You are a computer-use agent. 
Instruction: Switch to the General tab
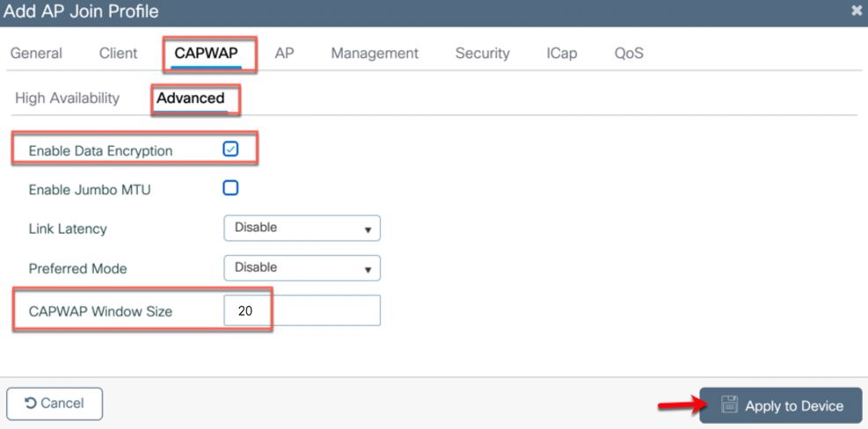tap(37, 54)
